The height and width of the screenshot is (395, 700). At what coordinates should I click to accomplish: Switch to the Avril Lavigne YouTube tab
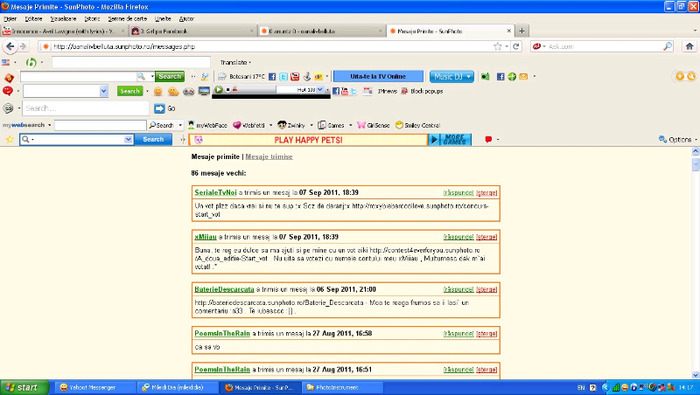63,31
